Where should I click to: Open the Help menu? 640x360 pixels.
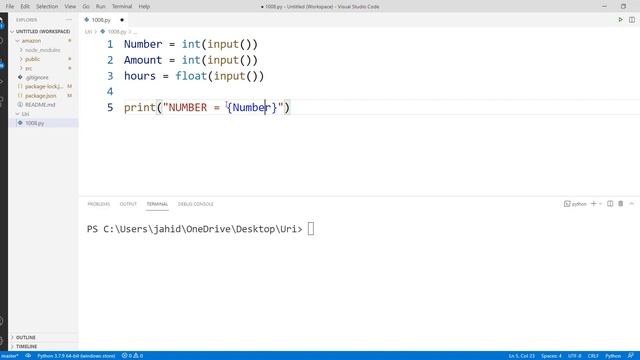(x=144, y=7)
